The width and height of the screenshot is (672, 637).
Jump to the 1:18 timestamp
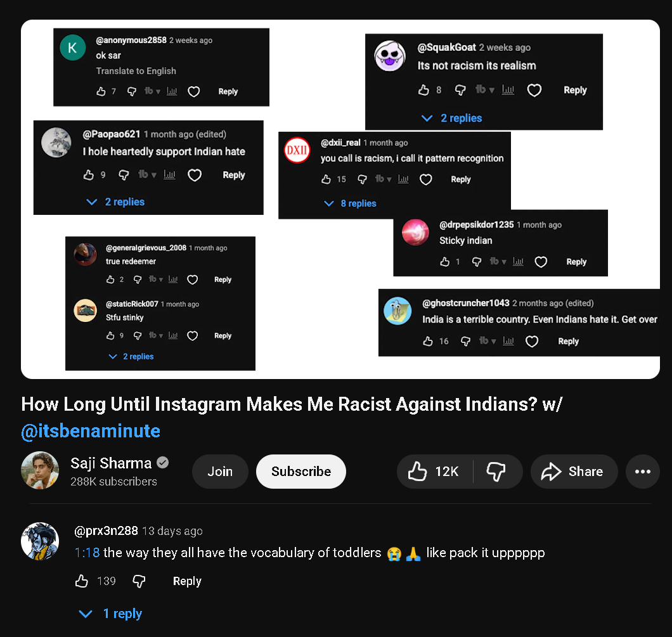click(x=87, y=553)
